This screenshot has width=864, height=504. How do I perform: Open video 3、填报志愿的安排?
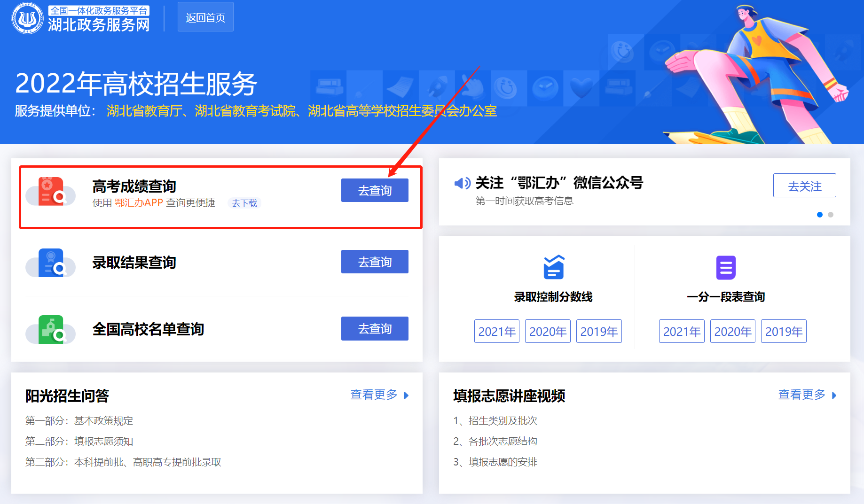495,462
